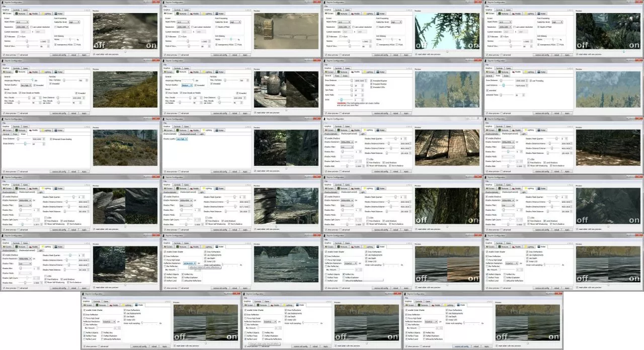Open Screen tab icon in Very High textures window

click(4, 72)
